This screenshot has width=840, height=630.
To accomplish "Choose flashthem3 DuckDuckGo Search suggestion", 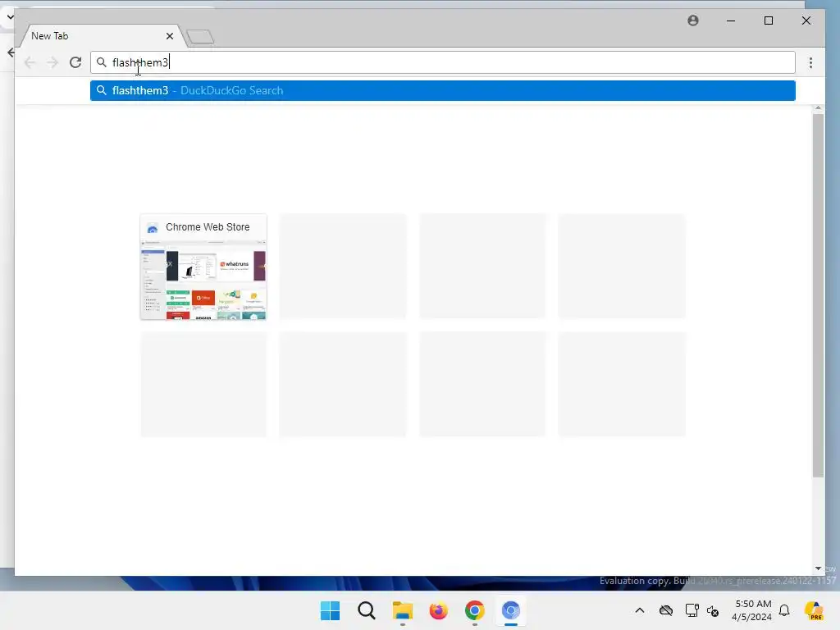I will [442, 90].
